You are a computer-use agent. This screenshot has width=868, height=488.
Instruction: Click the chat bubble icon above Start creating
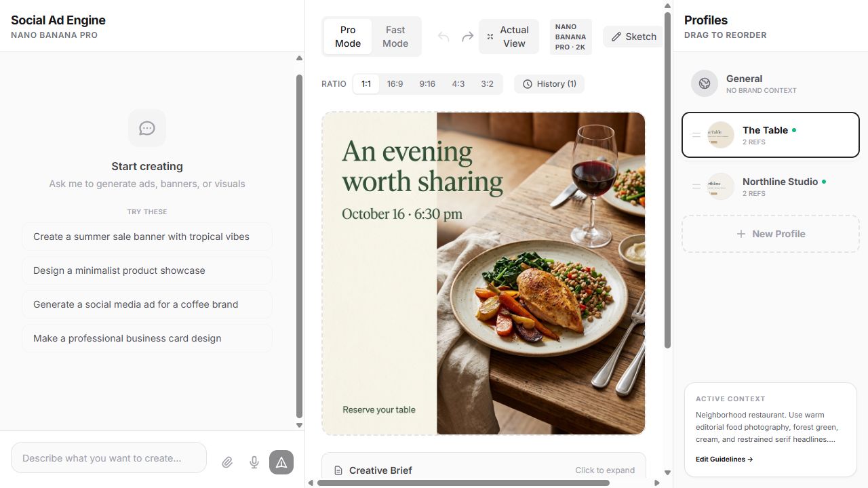coord(147,128)
